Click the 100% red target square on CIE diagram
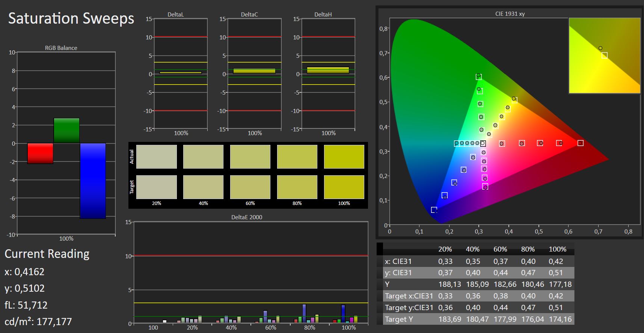 [580, 143]
